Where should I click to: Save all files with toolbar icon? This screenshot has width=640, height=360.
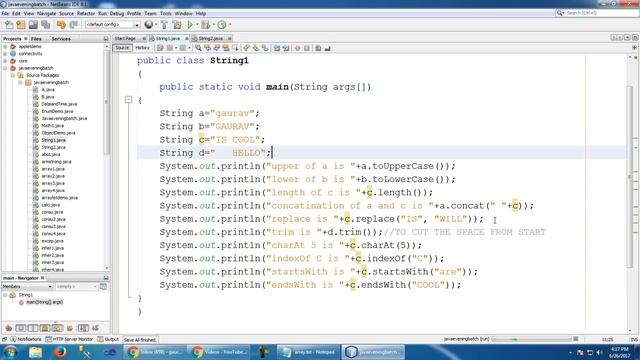pos(45,25)
